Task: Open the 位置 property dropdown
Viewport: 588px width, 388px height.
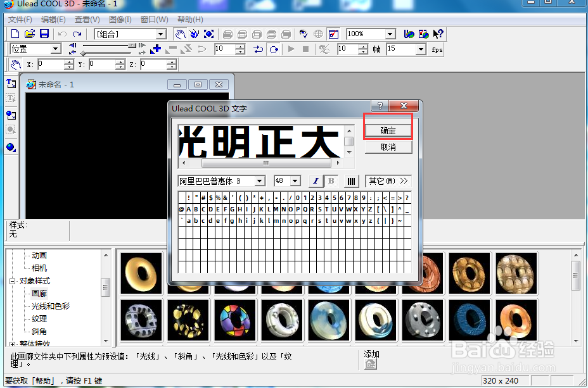Action: tap(56, 49)
